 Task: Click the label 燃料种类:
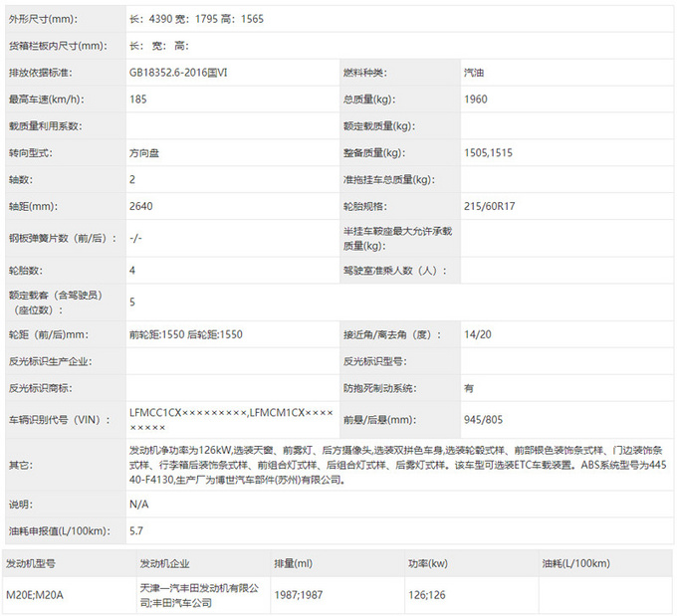365,73
